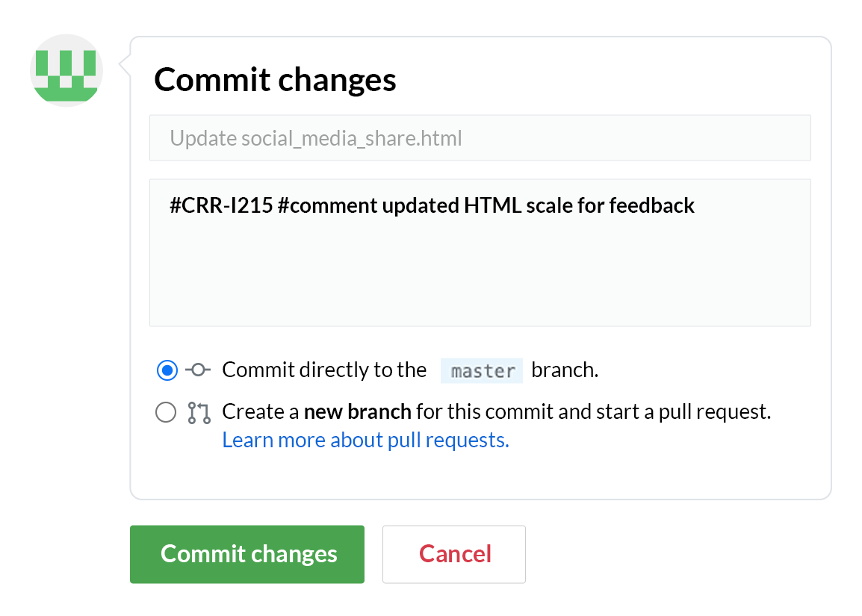Click the "master" branch name badge
Image resolution: width=862 pixels, height=616 pixels.
tap(483, 371)
